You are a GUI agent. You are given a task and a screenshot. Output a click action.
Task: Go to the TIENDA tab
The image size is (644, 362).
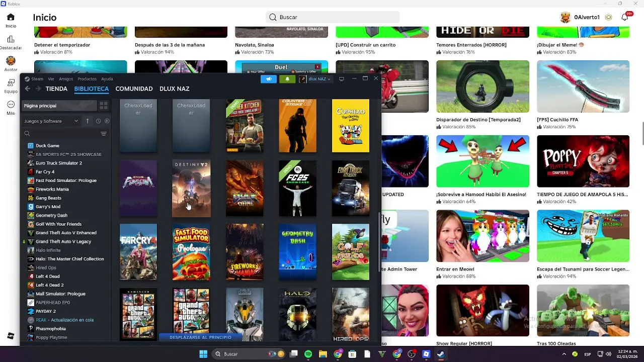pos(56,88)
